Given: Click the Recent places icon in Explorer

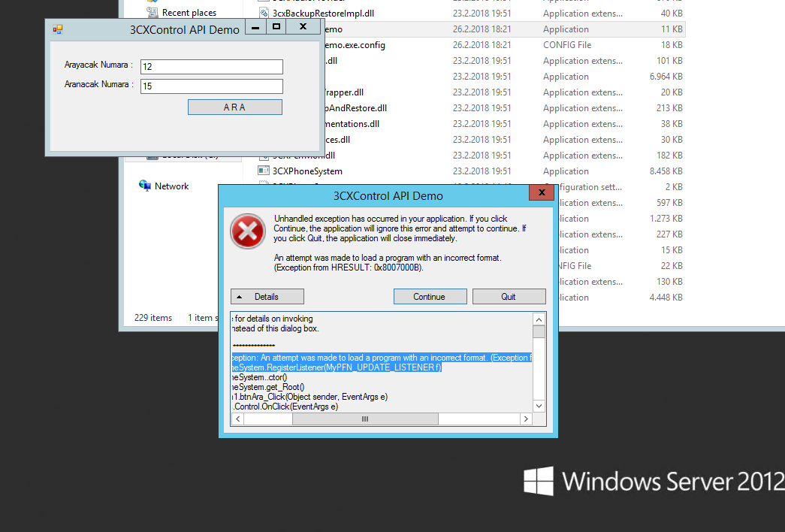Looking at the screenshot, I should pyautogui.click(x=152, y=12).
